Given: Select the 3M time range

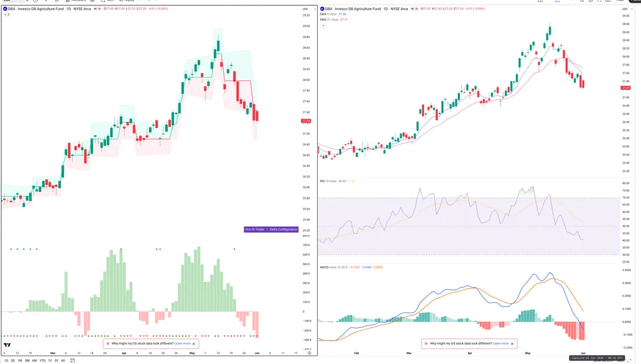Looking at the screenshot, I should coord(27,361).
